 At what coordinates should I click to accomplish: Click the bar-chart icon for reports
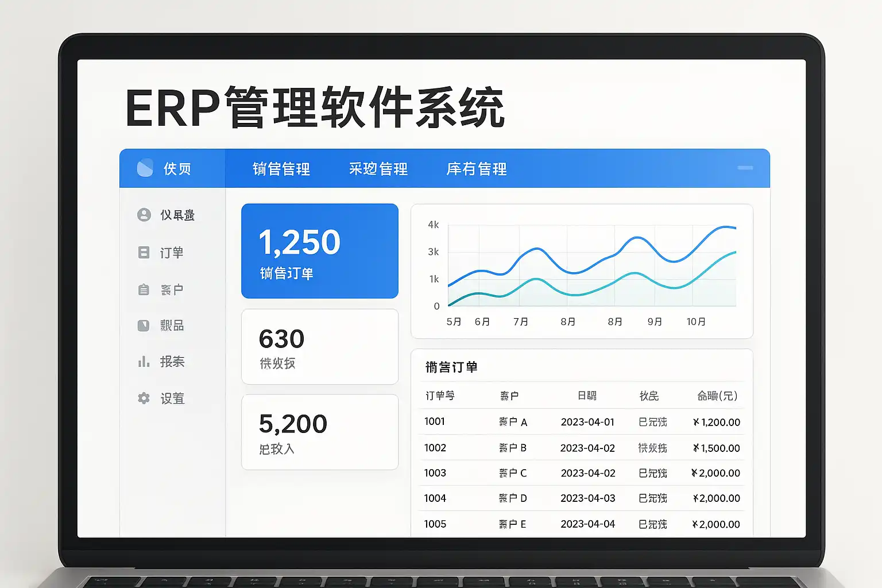[144, 362]
